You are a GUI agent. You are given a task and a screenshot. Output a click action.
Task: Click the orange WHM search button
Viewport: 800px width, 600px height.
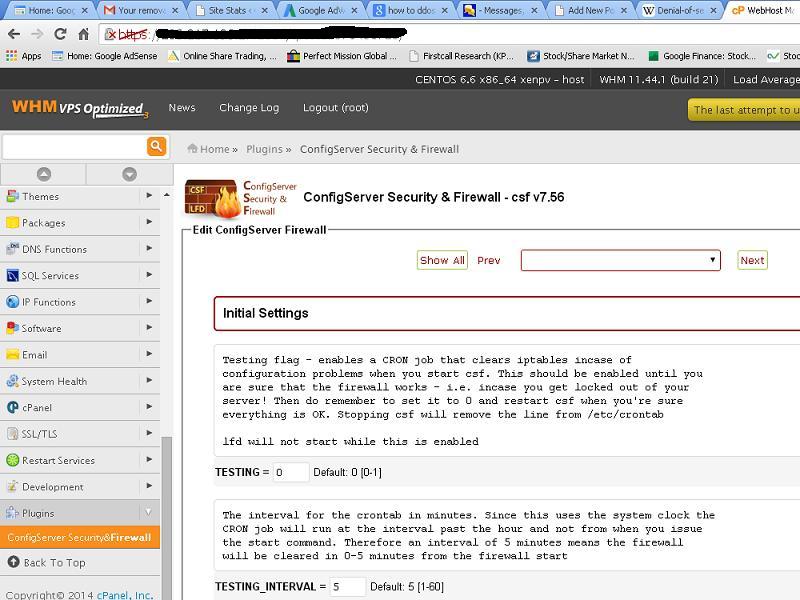click(x=156, y=146)
